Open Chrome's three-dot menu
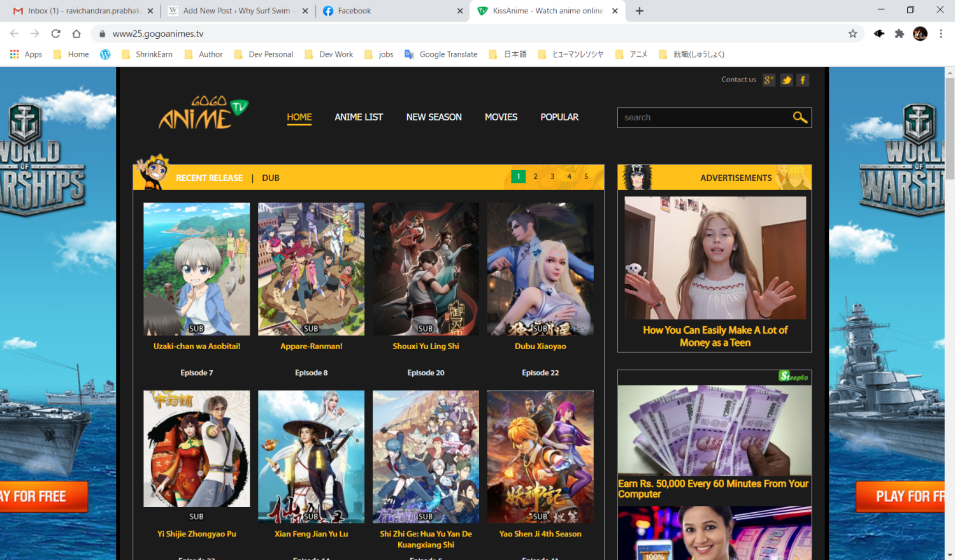Image resolution: width=955 pixels, height=560 pixels. point(940,34)
